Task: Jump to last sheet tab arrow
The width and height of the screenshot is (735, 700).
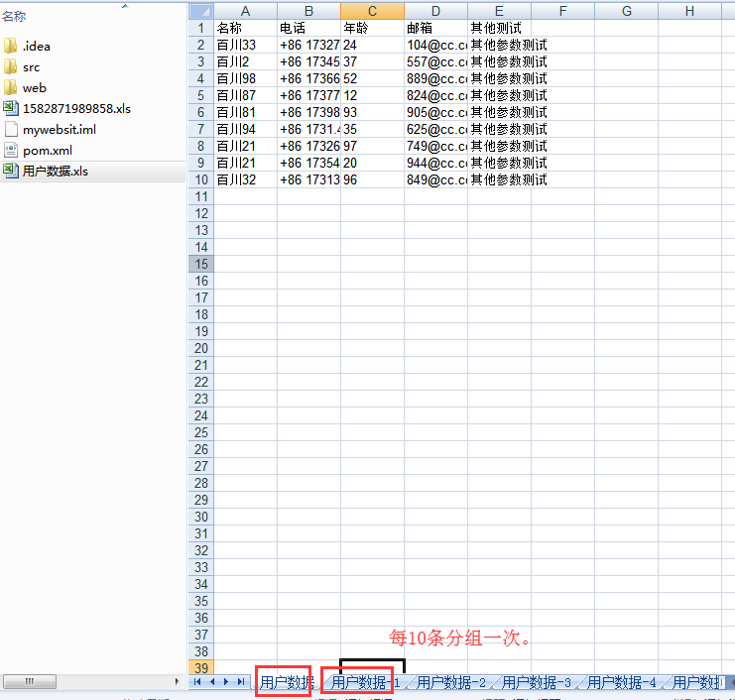Action: [x=240, y=682]
